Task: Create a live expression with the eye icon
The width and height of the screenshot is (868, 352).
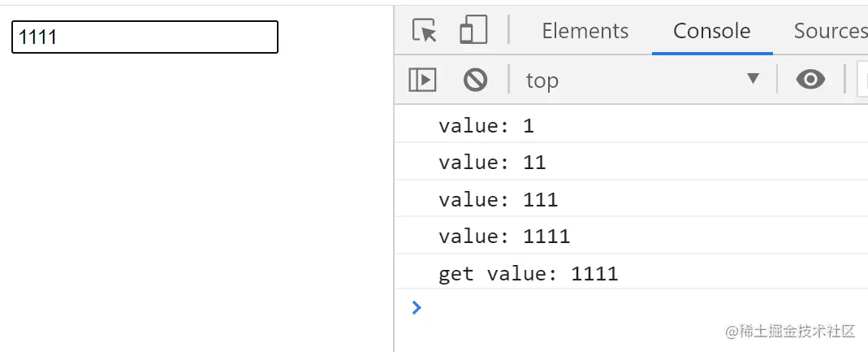Action: click(810, 80)
